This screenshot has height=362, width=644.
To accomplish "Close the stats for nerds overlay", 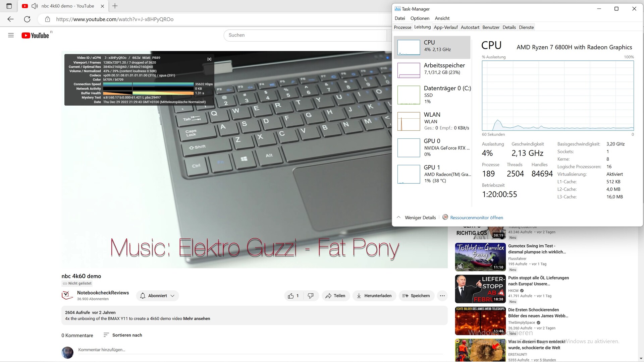I will point(209,59).
